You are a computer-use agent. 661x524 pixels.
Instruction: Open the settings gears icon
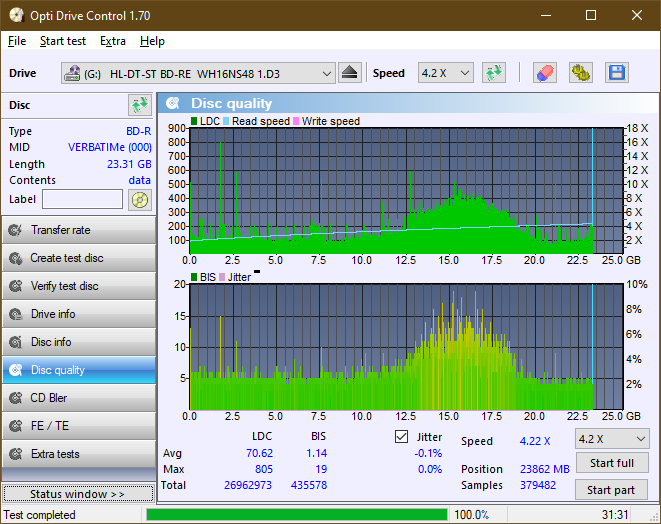(x=580, y=73)
